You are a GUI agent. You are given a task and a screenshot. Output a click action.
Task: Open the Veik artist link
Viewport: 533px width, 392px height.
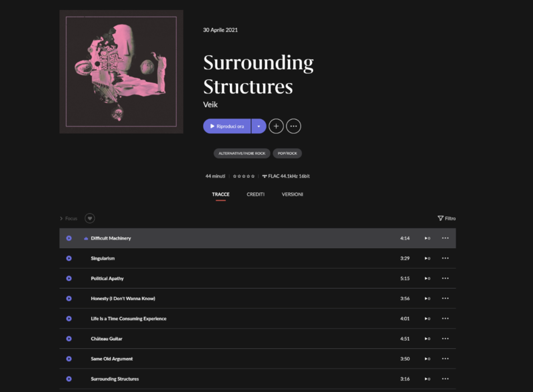pos(210,104)
